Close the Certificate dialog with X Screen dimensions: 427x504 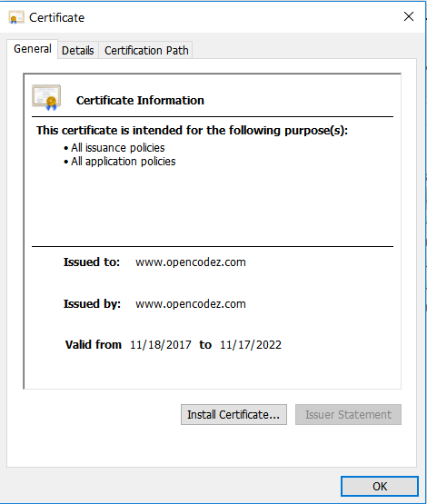[409, 16]
